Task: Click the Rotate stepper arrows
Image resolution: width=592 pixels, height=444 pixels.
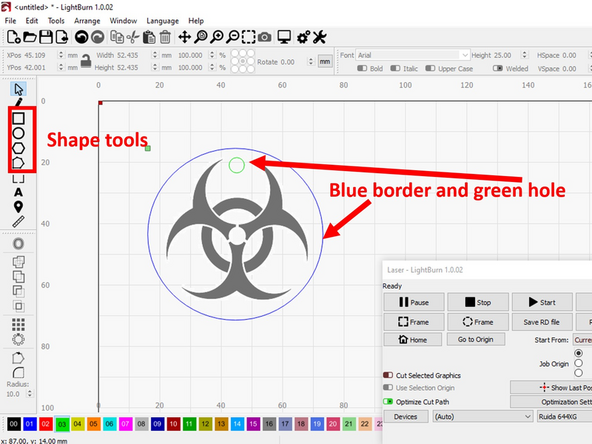Action: 311,62
